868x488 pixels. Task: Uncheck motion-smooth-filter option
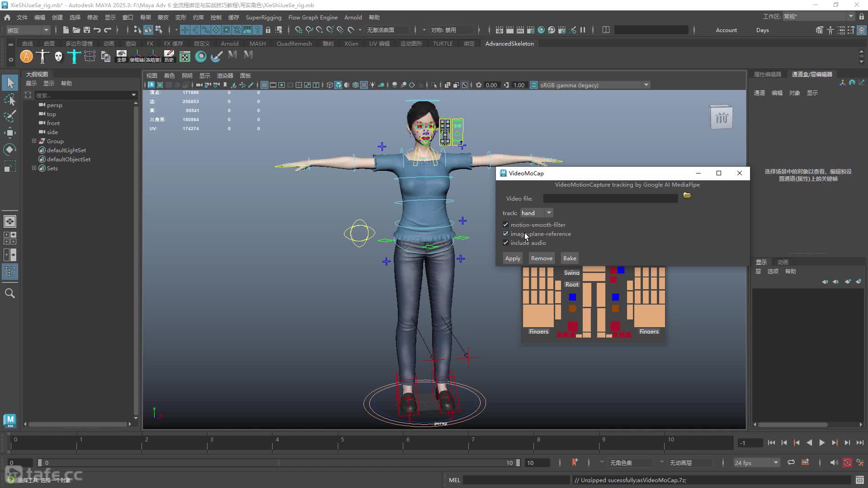click(x=505, y=225)
